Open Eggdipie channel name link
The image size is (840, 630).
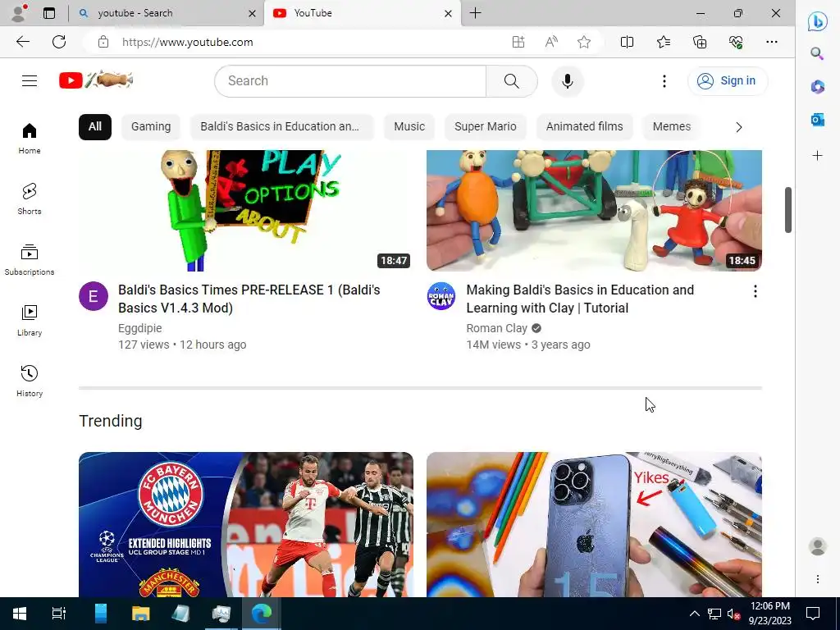click(139, 328)
